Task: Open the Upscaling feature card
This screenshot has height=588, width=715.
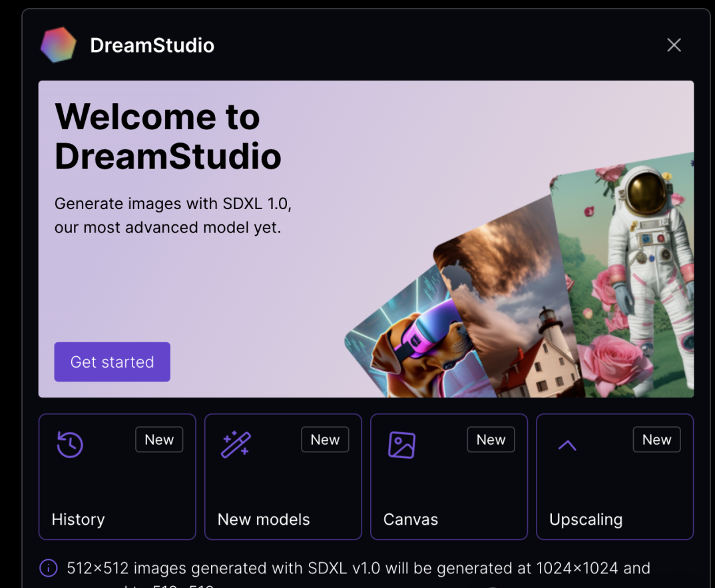Action: (x=614, y=477)
